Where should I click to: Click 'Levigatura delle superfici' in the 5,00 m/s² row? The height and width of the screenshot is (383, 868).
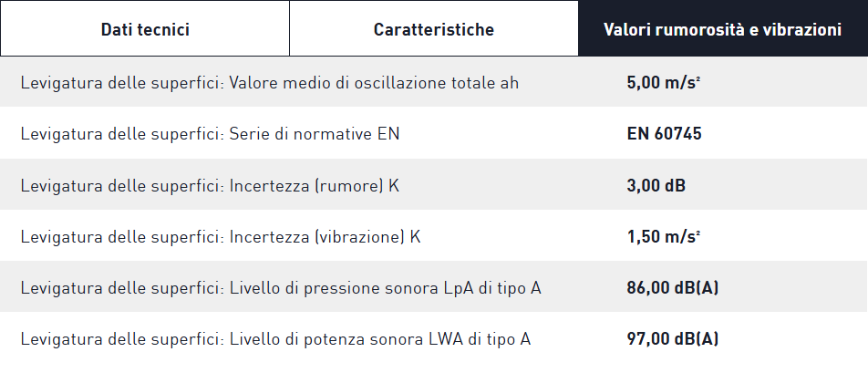[x=121, y=83]
